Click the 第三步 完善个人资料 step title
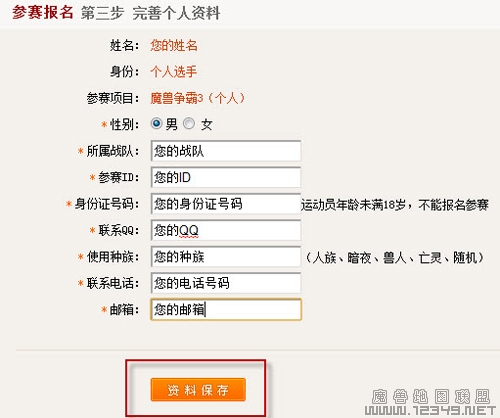 150,13
